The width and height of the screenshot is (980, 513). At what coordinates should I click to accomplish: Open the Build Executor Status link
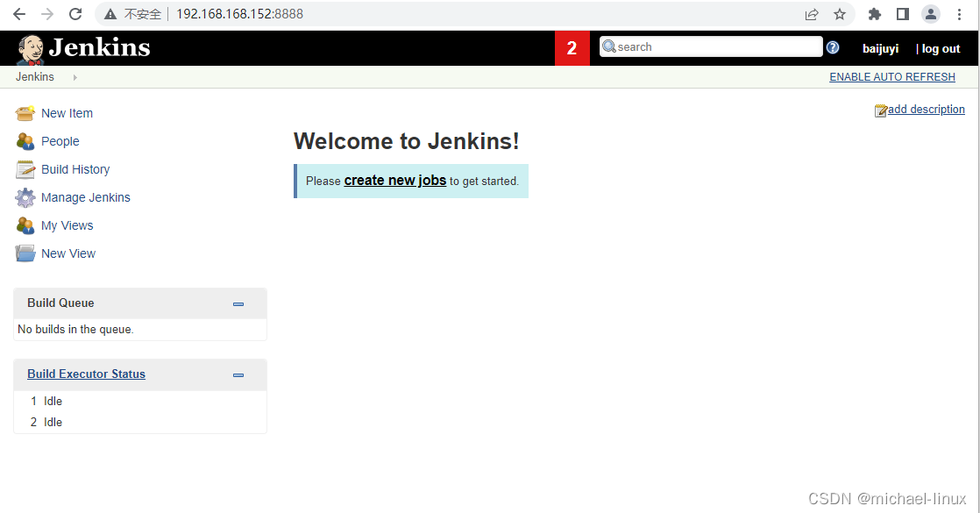pos(86,374)
